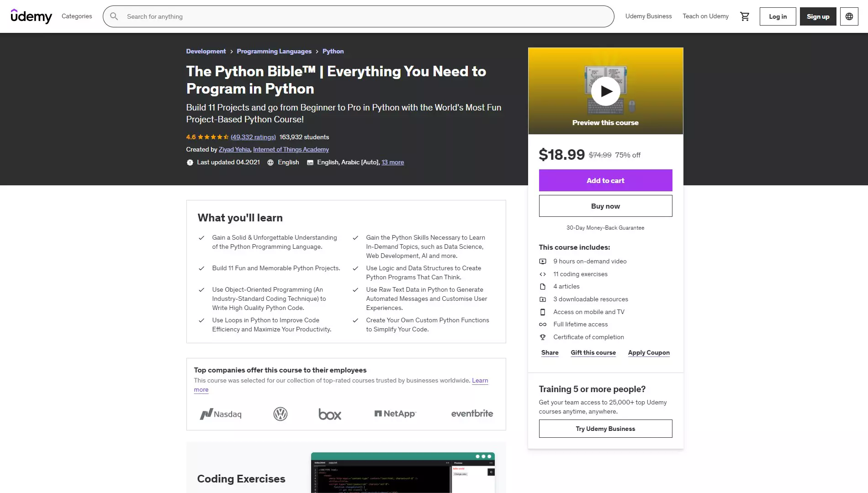Click the Udemy logo

click(x=31, y=16)
